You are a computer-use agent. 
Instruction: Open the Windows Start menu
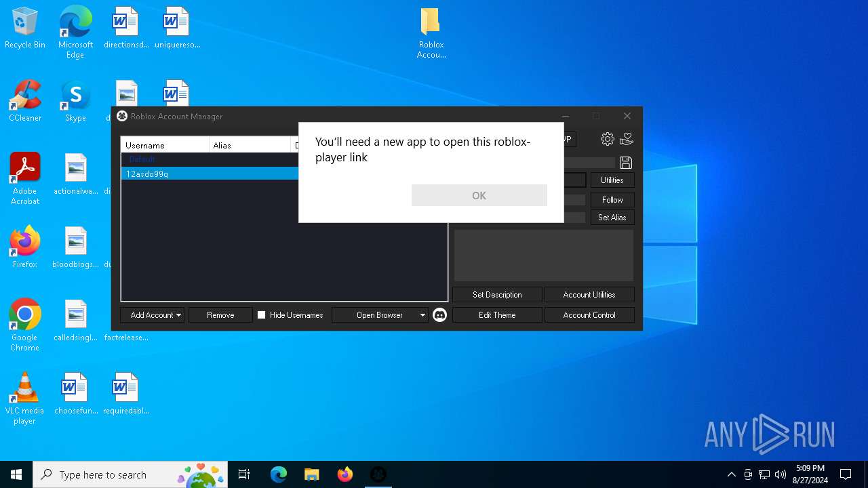click(16, 474)
